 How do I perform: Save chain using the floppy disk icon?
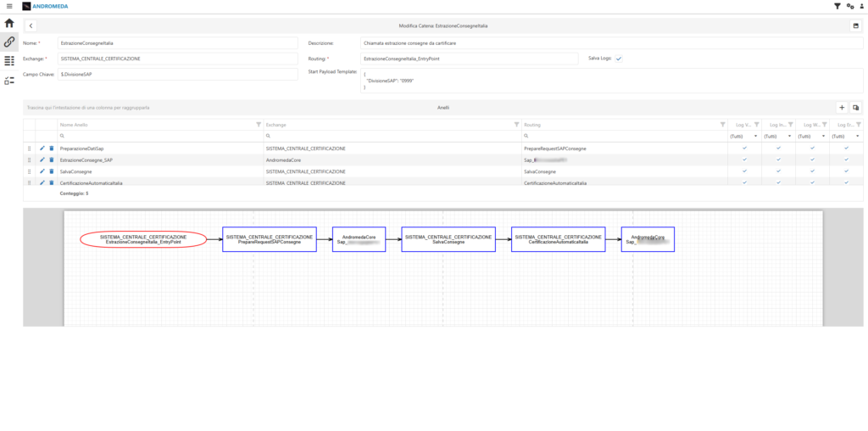click(856, 25)
